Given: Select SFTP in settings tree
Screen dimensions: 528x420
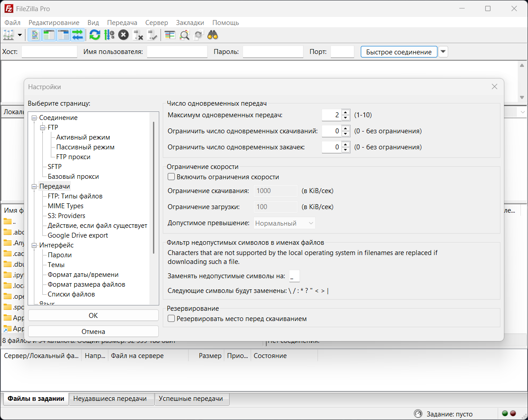Looking at the screenshot, I should [x=54, y=167].
